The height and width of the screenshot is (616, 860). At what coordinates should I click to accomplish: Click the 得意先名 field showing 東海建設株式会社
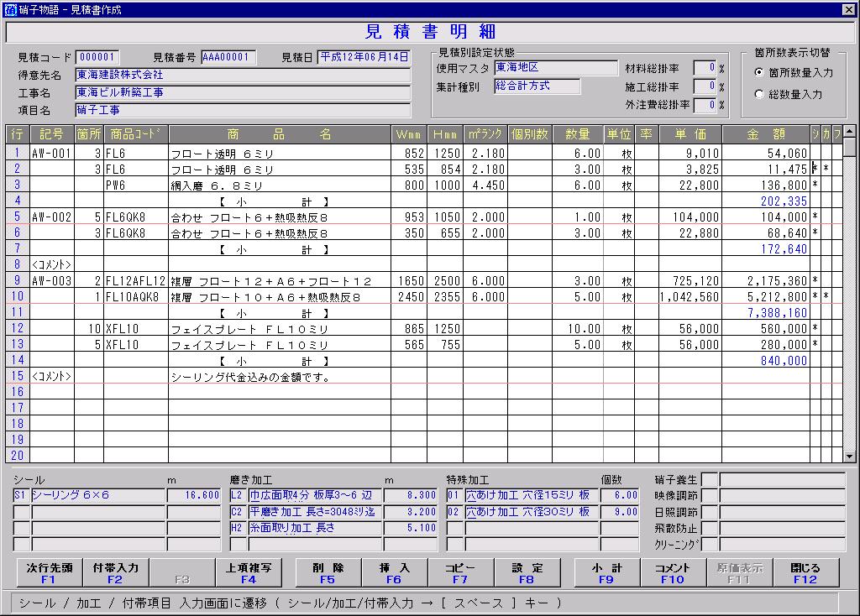pyautogui.click(x=242, y=75)
